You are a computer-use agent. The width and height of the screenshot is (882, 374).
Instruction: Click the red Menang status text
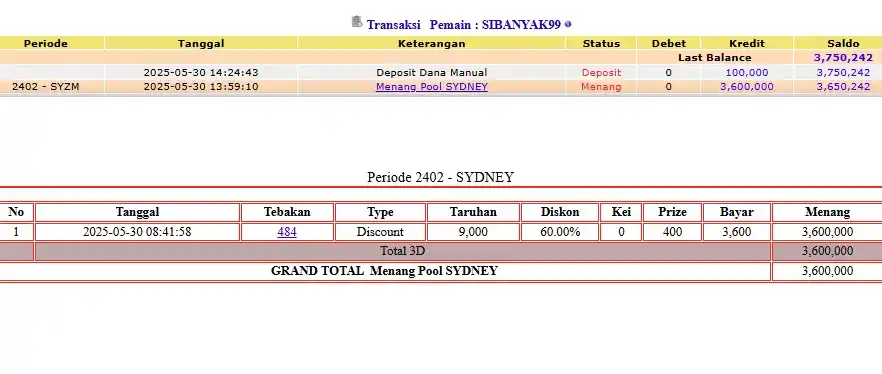tap(601, 87)
